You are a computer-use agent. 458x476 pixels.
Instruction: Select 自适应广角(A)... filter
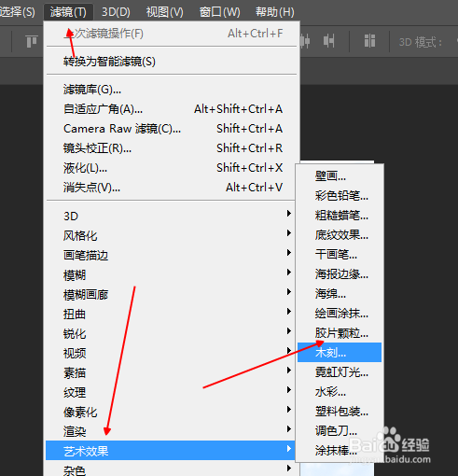171,109
